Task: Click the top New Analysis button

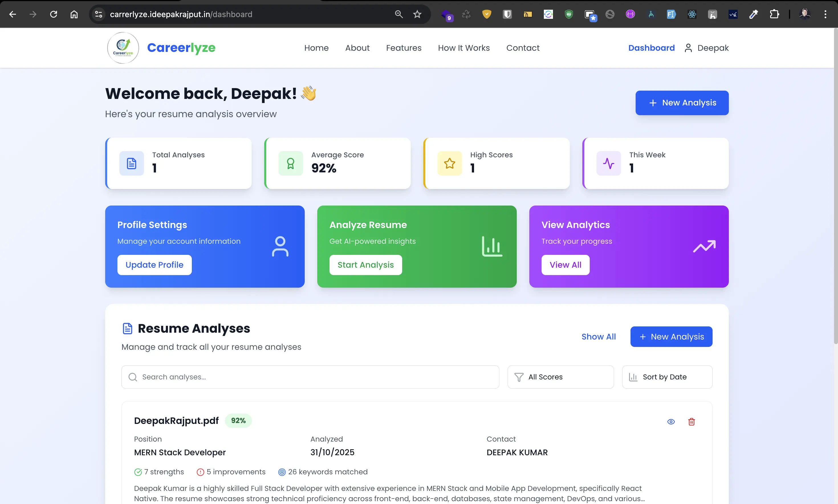Action: tap(682, 103)
